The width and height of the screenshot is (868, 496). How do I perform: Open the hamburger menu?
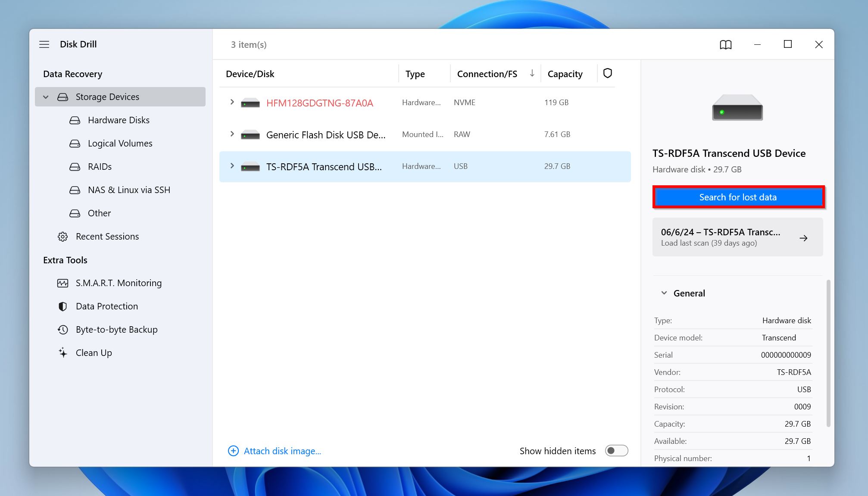click(44, 44)
